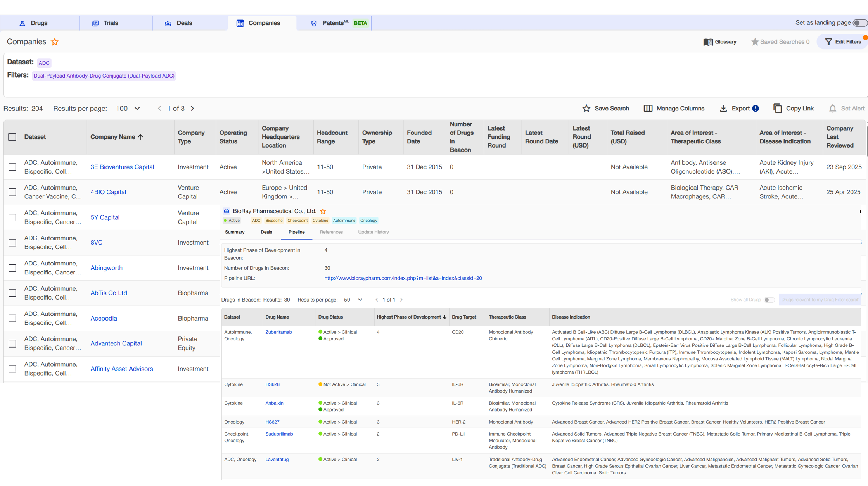The height and width of the screenshot is (486, 868).
Task: Click the Copy Link icon
Action: tap(777, 109)
